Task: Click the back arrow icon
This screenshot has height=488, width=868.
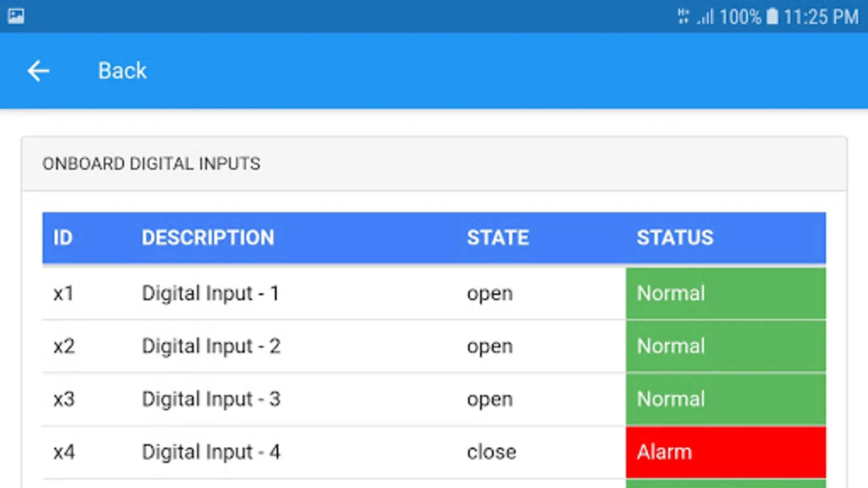Action: coord(39,70)
